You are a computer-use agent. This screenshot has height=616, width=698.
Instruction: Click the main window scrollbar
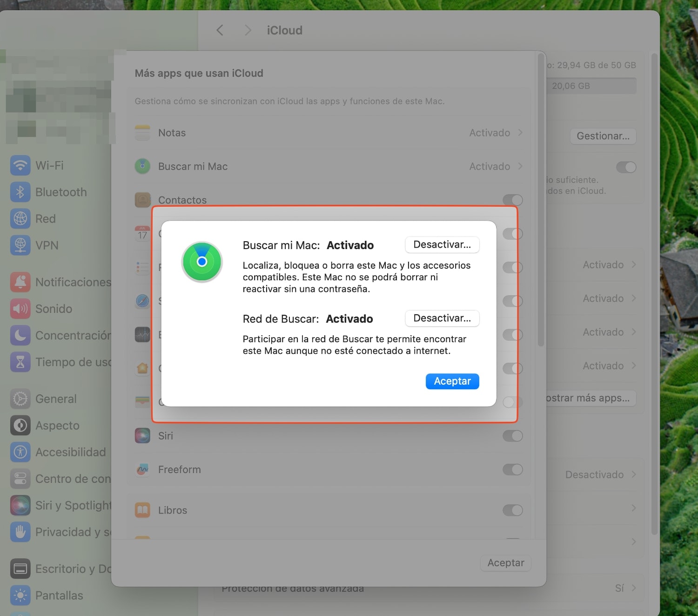[x=655, y=294]
